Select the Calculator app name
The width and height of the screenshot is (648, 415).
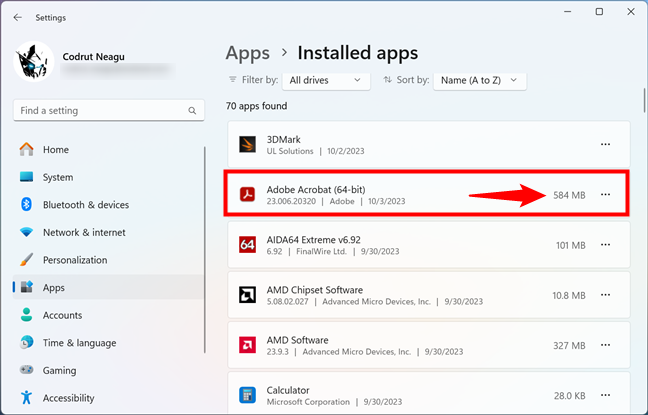(x=288, y=390)
